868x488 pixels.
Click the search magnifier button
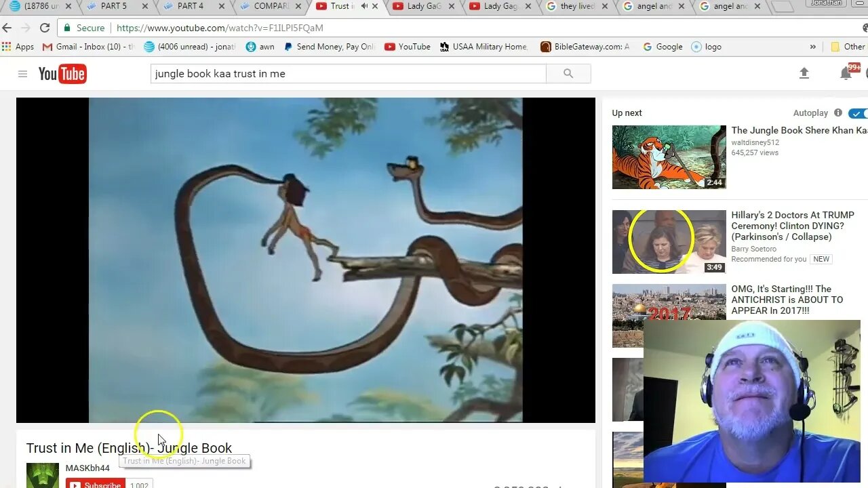[x=568, y=74]
